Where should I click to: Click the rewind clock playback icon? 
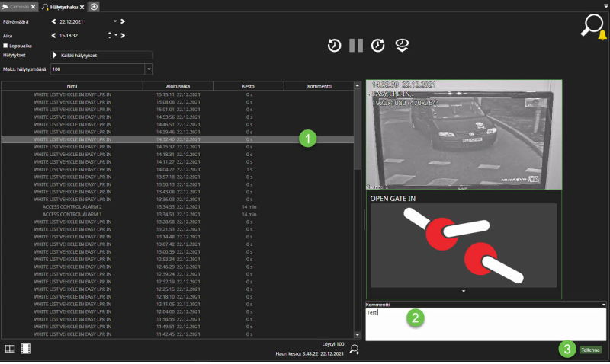[334, 46]
